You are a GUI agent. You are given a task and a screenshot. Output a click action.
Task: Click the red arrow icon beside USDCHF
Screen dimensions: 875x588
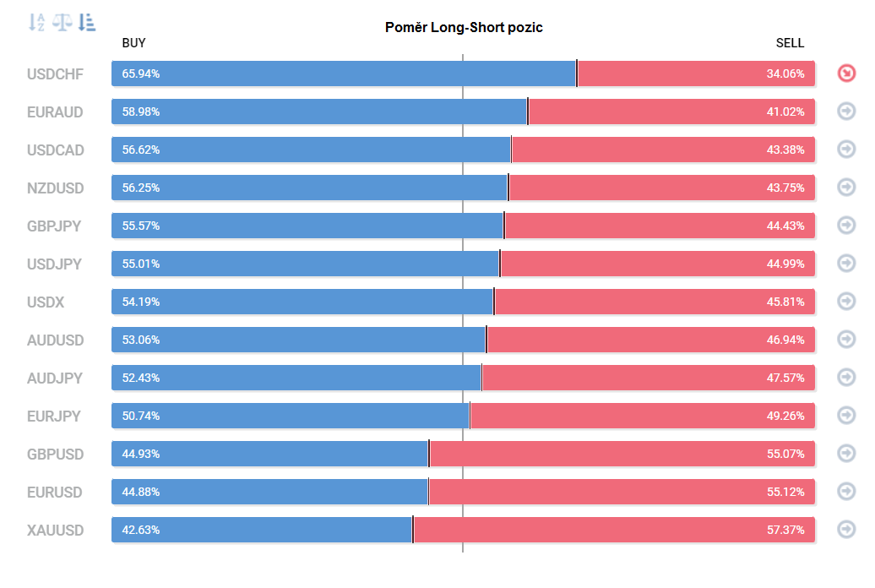(x=846, y=73)
